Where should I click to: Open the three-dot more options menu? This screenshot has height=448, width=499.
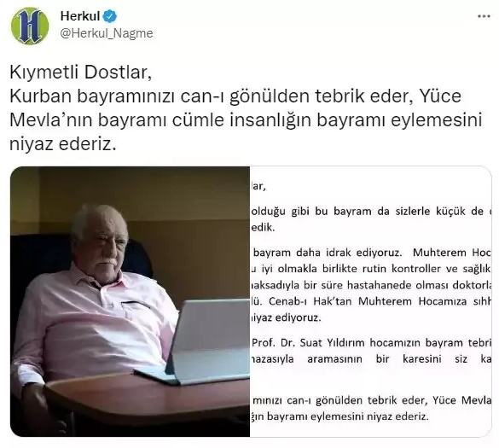[484, 16]
